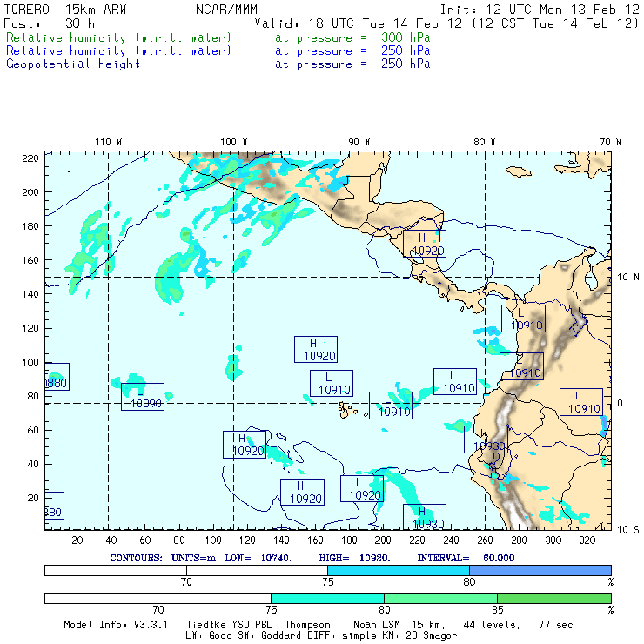Click the 'KM: 2D Smagor' text
The image size is (644, 644).
point(419,636)
